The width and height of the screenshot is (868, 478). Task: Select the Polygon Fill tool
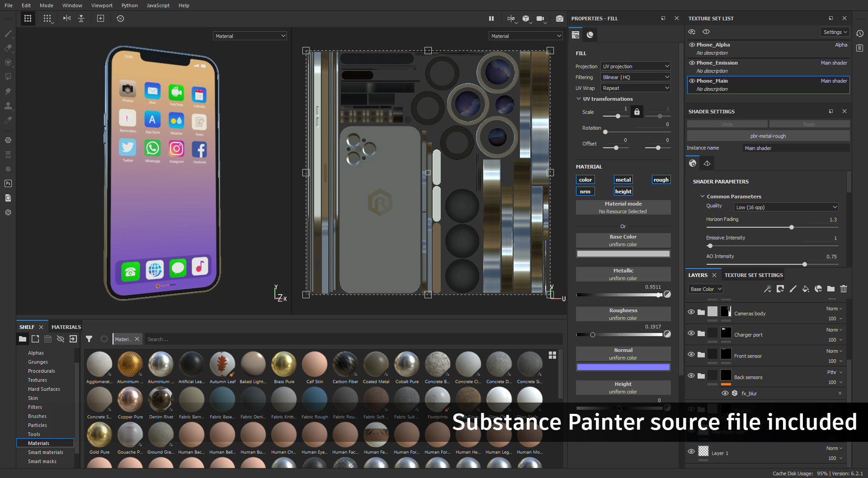click(x=8, y=77)
